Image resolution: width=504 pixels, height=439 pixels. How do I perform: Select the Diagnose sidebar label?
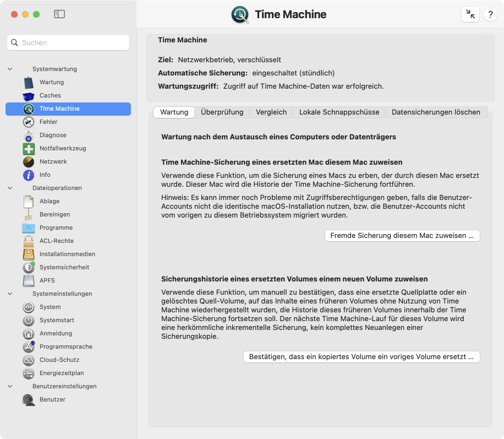pos(53,135)
